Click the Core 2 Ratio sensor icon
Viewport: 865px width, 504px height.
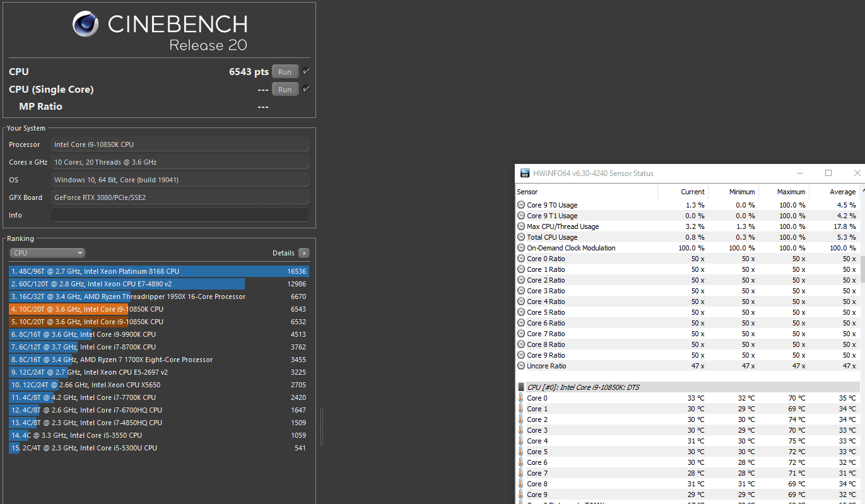(x=521, y=280)
